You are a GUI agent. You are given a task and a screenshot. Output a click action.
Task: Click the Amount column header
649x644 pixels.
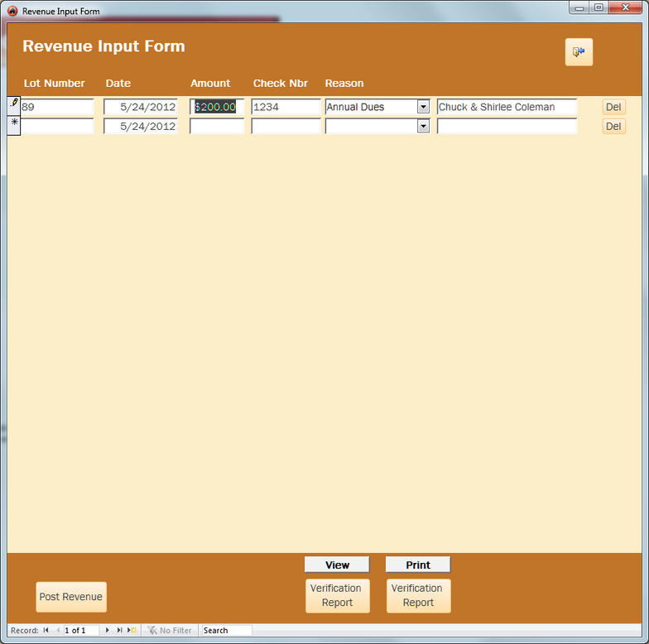point(210,83)
